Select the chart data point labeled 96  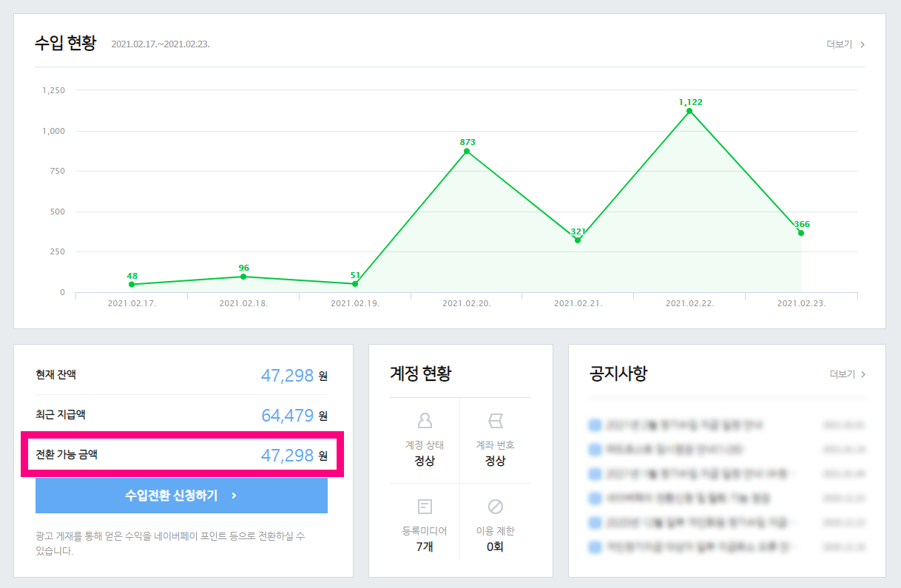(243, 277)
